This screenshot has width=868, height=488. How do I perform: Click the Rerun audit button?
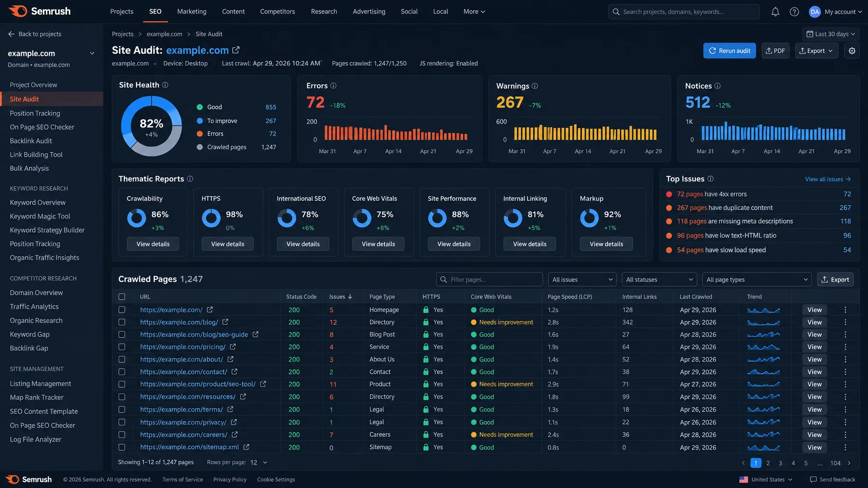730,51
